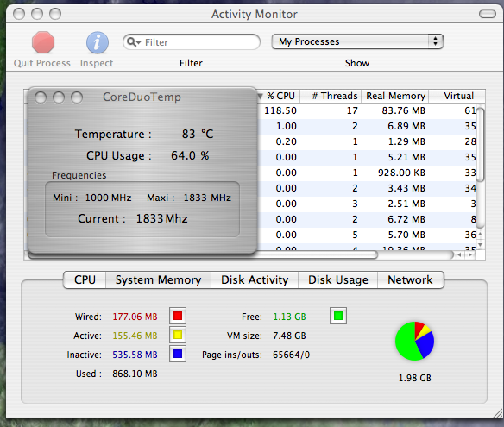Select the row with 6.89 MB memory
The width and height of the screenshot is (504, 427).
point(367,126)
